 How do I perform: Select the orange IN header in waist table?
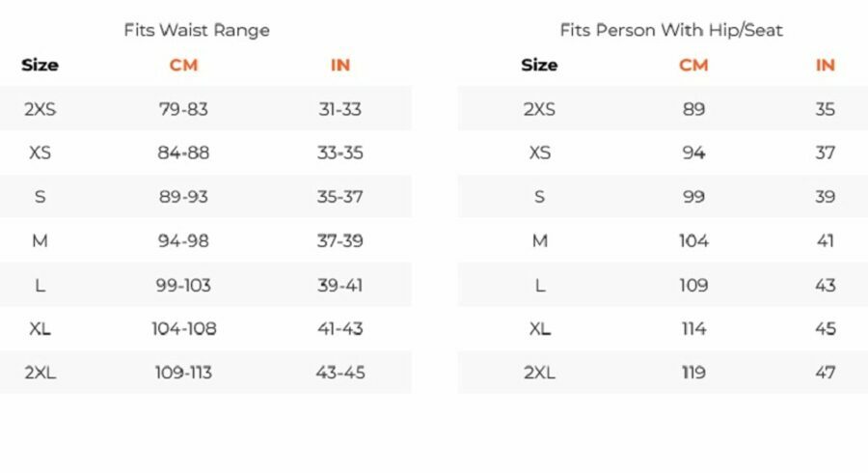point(339,66)
